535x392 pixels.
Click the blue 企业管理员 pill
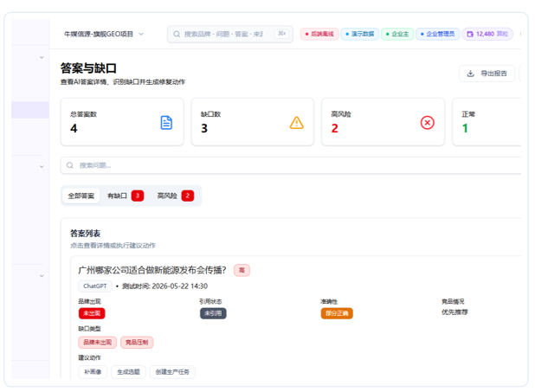[x=437, y=34]
